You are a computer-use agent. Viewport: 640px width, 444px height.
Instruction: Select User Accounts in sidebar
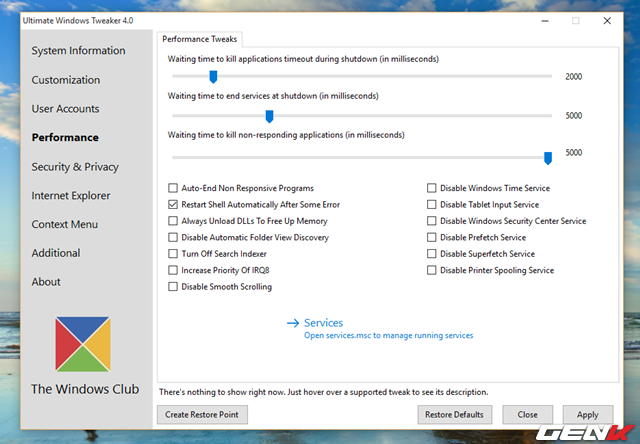tap(65, 109)
